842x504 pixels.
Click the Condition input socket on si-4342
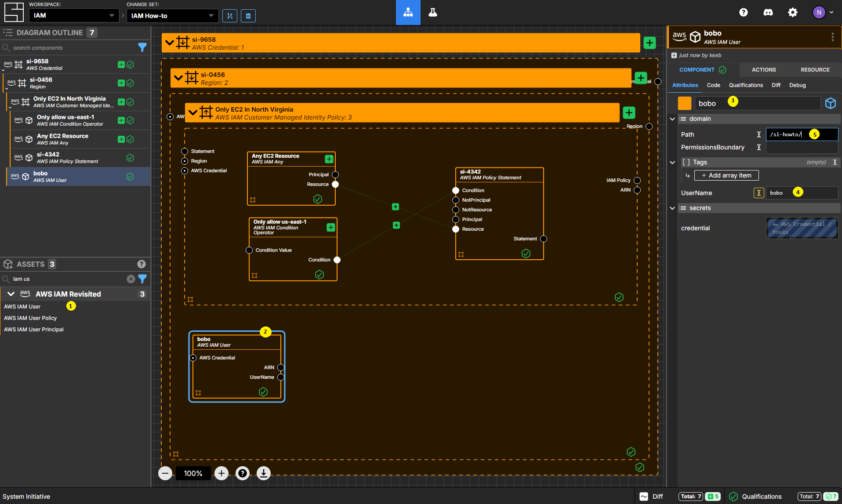[x=456, y=191]
